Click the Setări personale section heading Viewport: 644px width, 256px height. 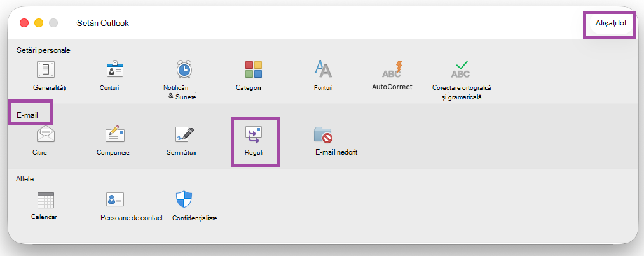(43, 50)
